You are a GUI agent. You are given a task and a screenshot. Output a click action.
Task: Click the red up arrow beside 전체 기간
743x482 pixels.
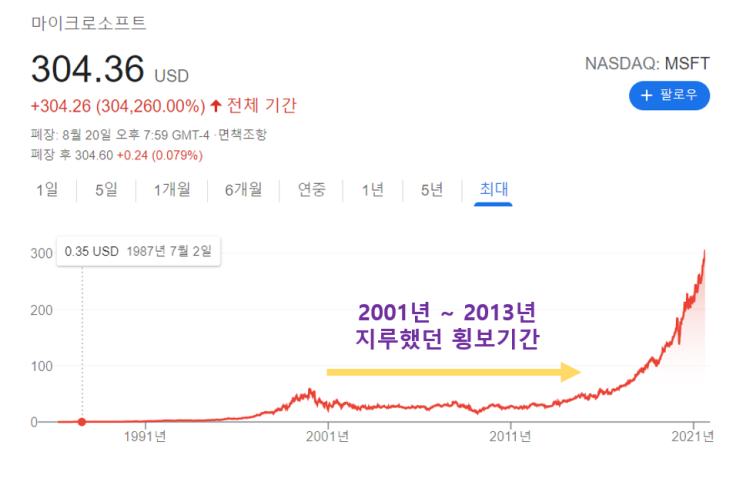[216, 106]
